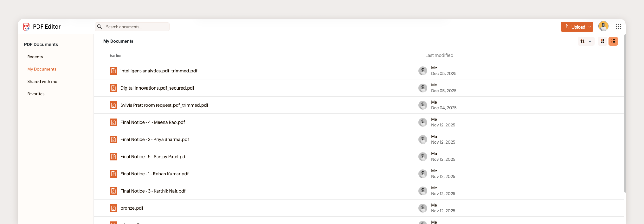Open the apps grid launcher icon

click(x=618, y=27)
